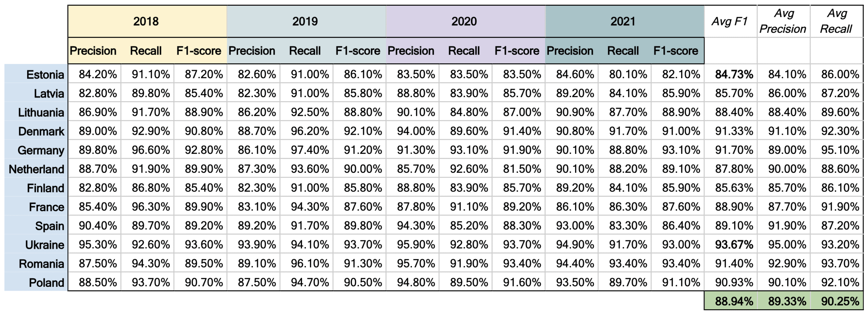Image resolution: width=868 pixels, height=314 pixels.
Task: Select the Estonia row label
Action: pyautogui.click(x=45, y=75)
